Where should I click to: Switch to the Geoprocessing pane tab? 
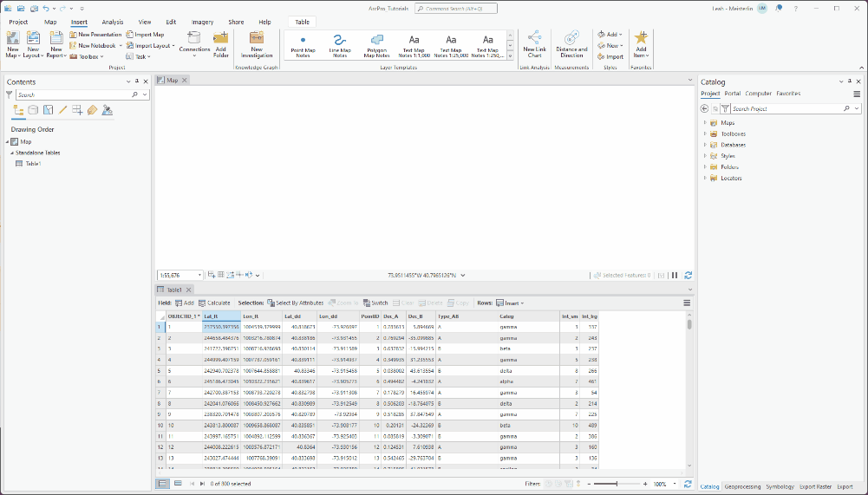pos(742,486)
